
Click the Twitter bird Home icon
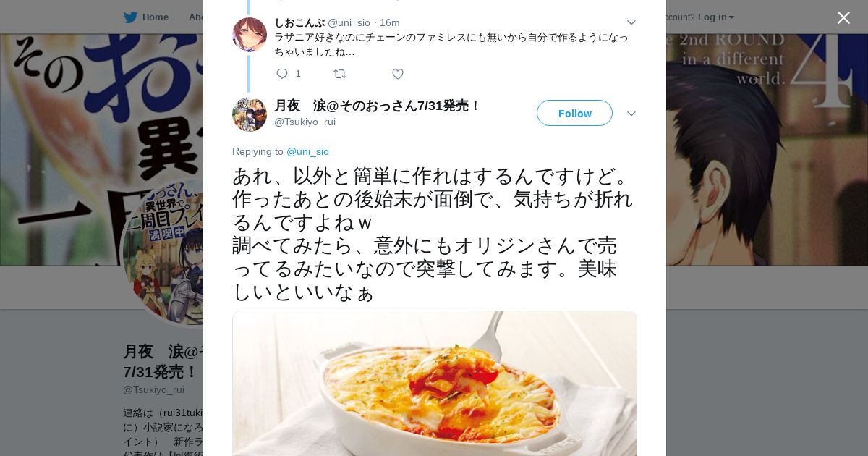(130, 17)
